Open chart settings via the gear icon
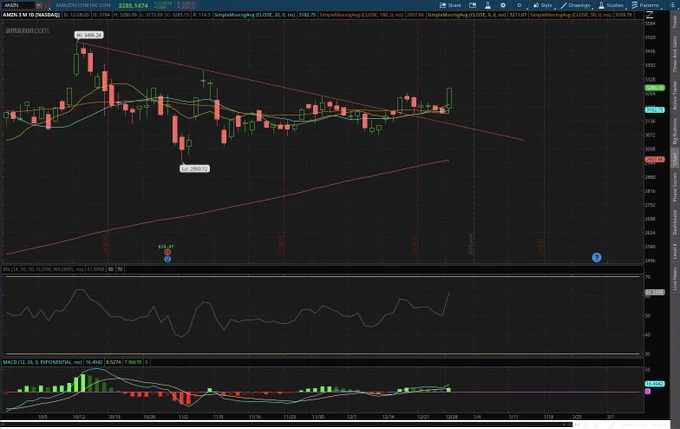Image resolution: width=680 pixels, height=429 pixels. pos(503,5)
